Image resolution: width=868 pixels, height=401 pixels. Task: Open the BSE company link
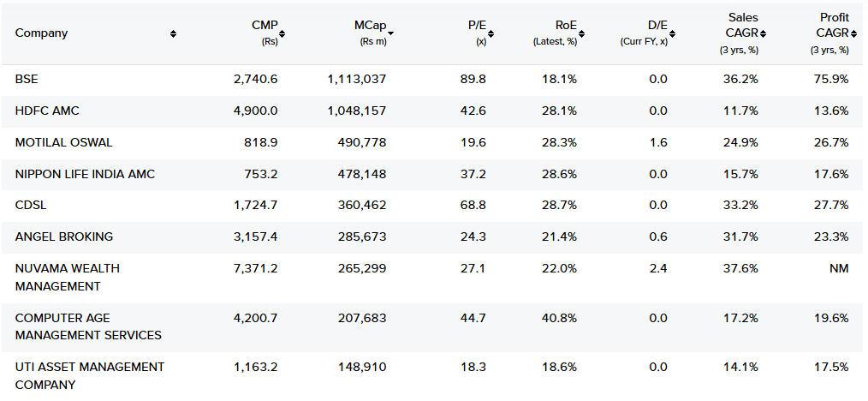27,80
